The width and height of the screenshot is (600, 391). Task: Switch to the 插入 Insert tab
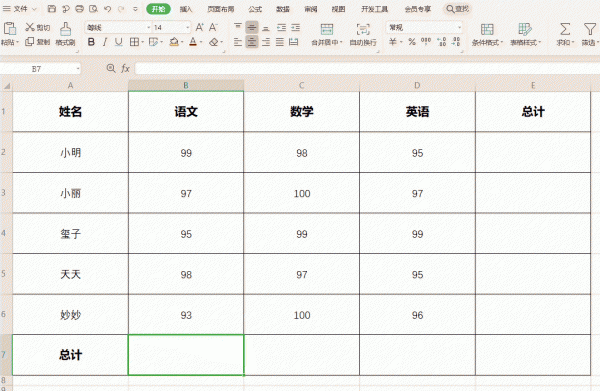coord(186,9)
